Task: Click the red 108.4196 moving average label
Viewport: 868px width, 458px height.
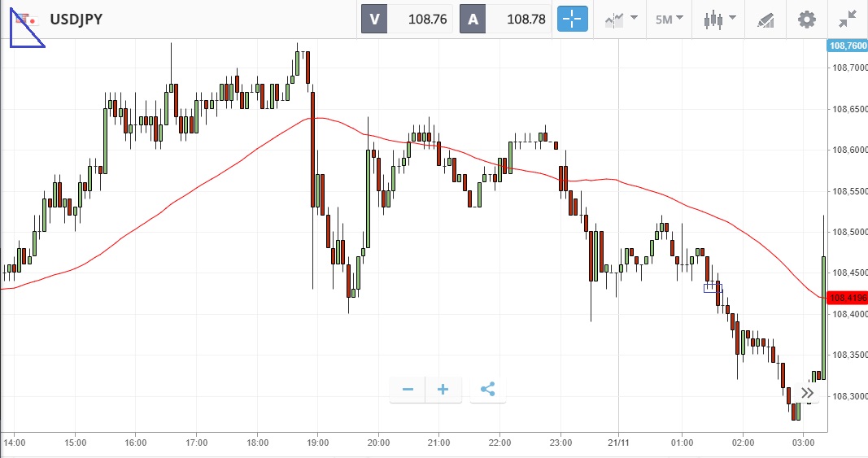Action: pyautogui.click(x=847, y=298)
